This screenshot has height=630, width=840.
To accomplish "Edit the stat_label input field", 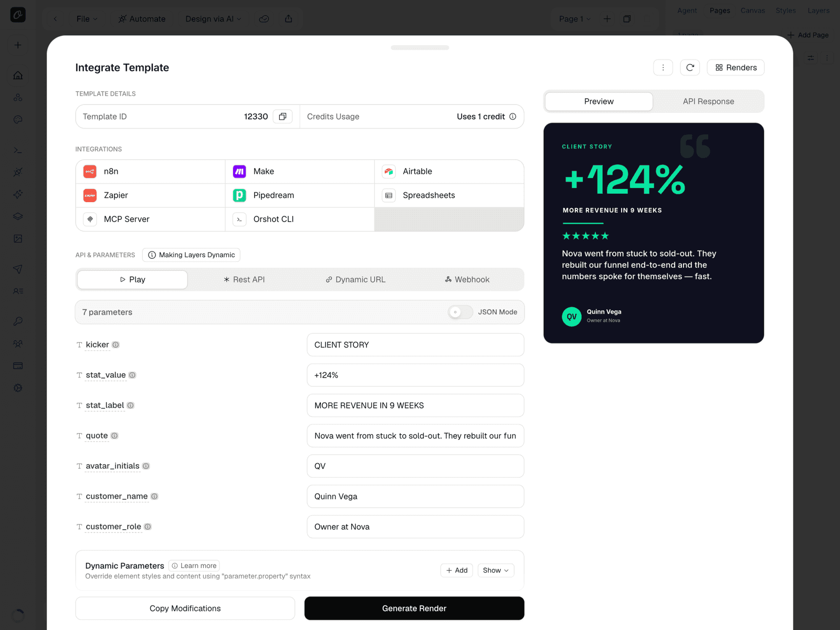I will (415, 406).
